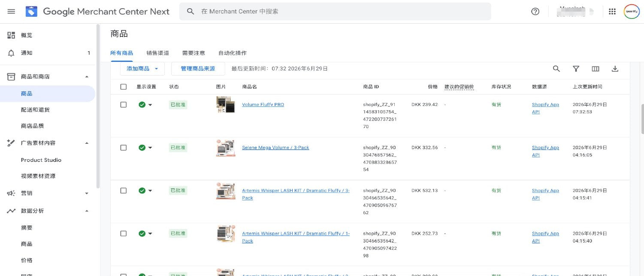Open the Volume Fluffy PRO product link
This screenshot has width=644, height=276.
coord(263,105)
